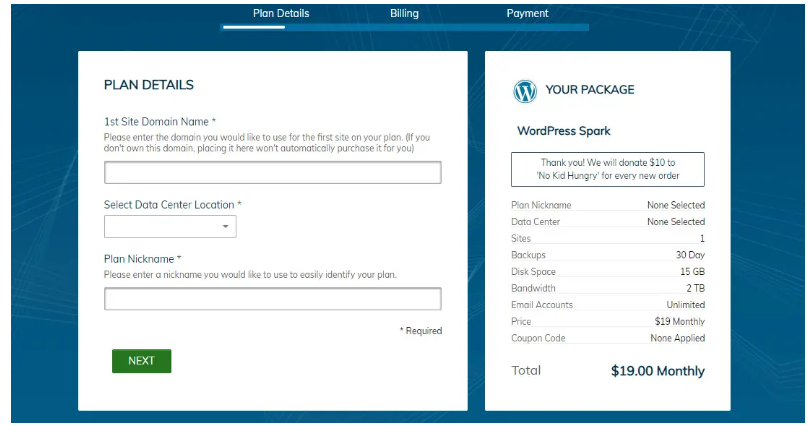Click the domain ownership help text
Image resolution: width=808 pixels, height=426 pixels.
coord(267,143)
